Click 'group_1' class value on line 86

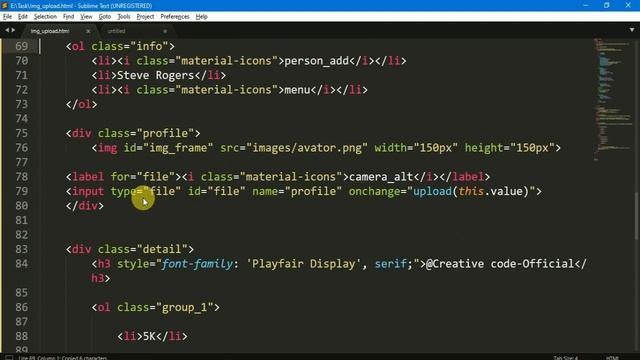tap(184, 307)
